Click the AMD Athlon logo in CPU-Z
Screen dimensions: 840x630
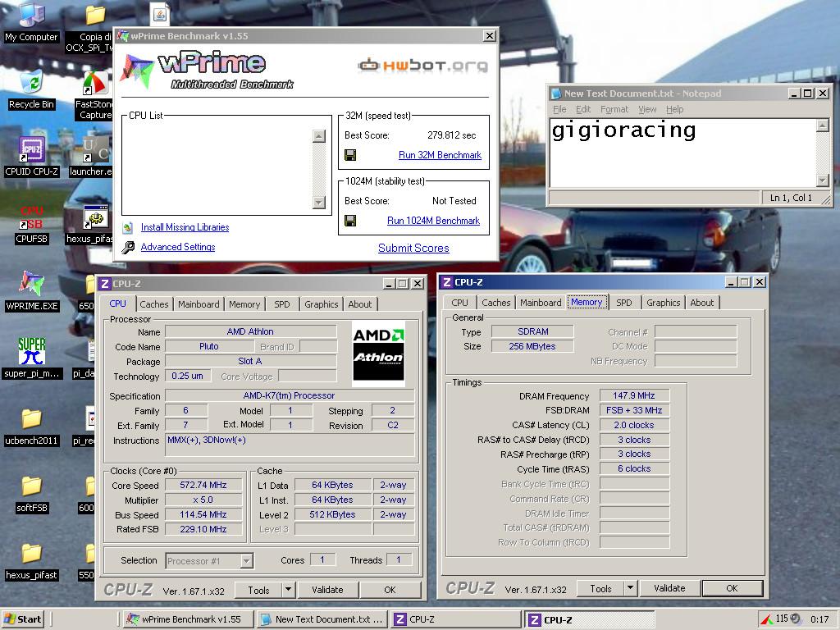tap(378, 354)
